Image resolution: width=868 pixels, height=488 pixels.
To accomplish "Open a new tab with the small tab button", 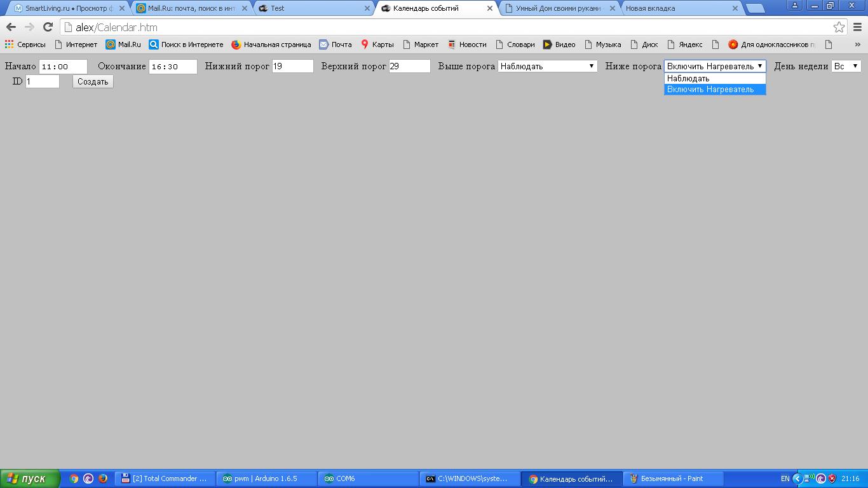I will coord(755,8).
